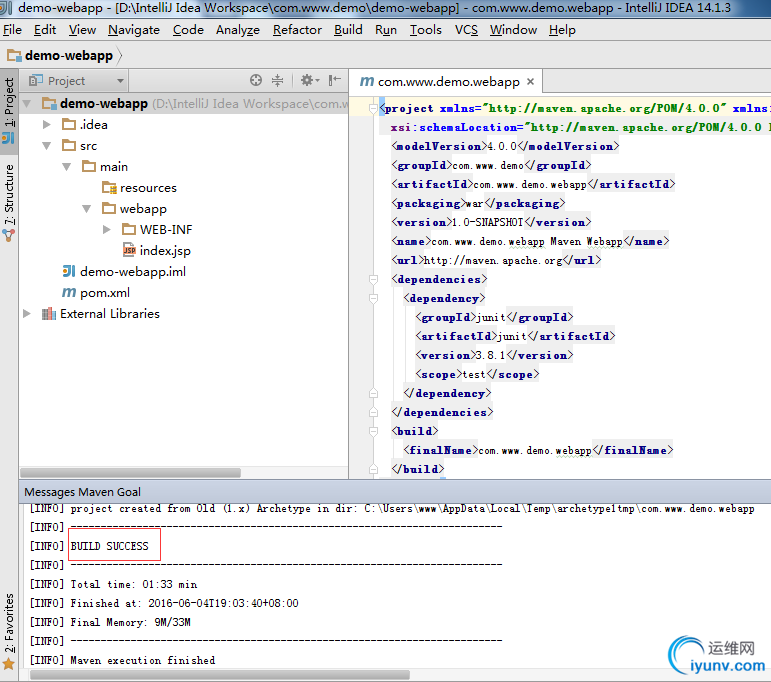Open the Project panel gear settings
771x682 pixels.
tap(310, 80)
